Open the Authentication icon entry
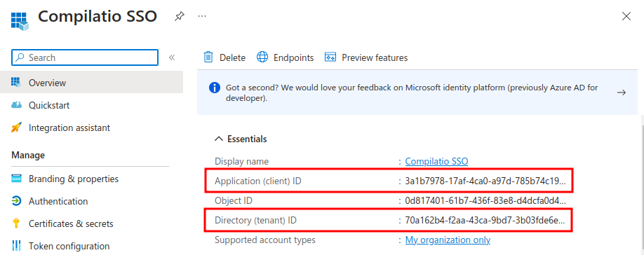The image size is (644, 255). click(x=16, y=201)
